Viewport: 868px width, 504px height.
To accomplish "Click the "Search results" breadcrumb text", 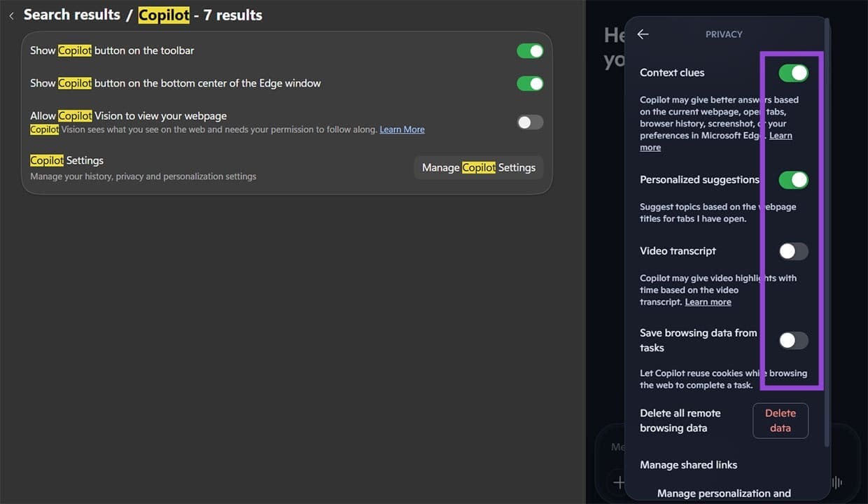I will click(x=72, y=15).
